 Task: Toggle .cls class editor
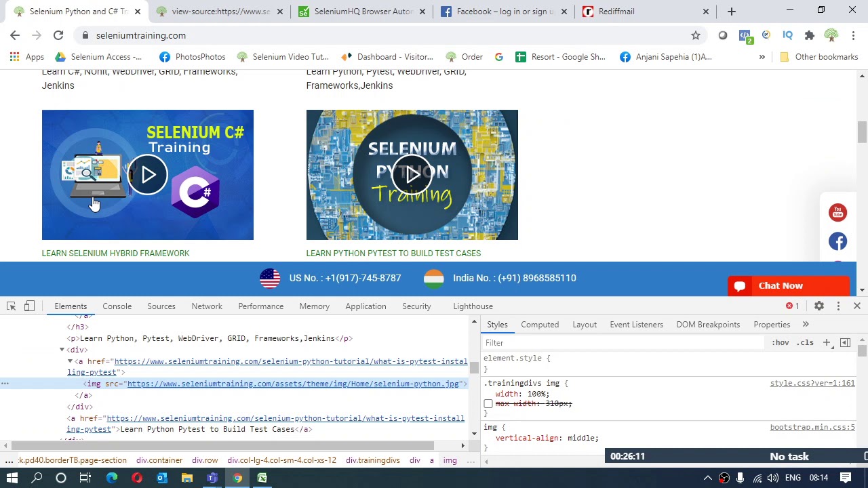point(805,343)
